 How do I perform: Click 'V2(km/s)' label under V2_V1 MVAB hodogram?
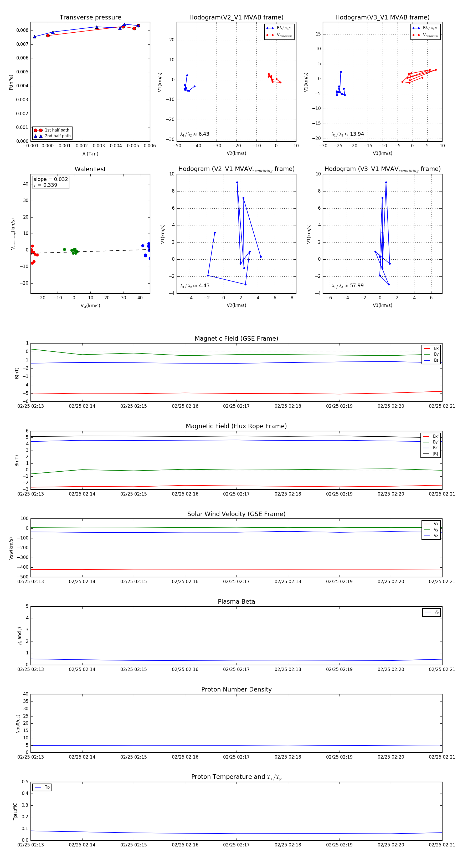[236, 154]
